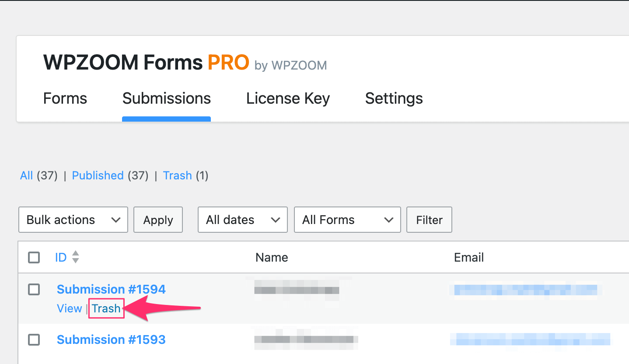Tick the checkbox next to Submission #1593
The image size is (629, 364).
coord(34,339)
